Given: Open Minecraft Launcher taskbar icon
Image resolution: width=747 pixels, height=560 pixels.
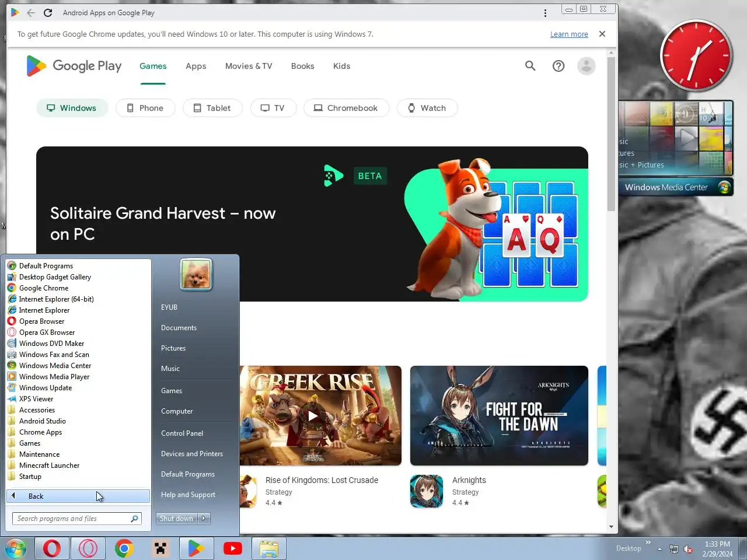Looking at the screenshot, I should (160, 548).
